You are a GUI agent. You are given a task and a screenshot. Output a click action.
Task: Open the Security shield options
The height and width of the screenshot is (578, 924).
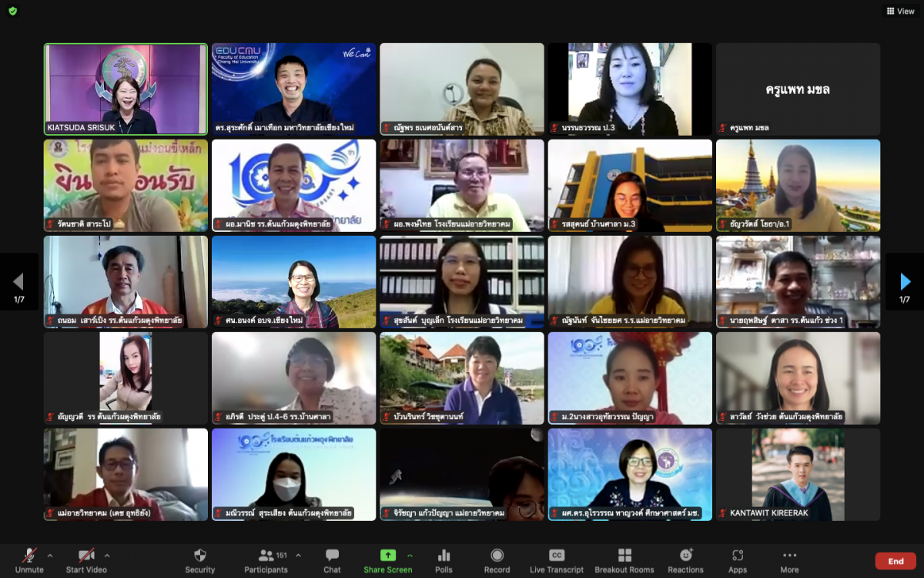[199, 560]
